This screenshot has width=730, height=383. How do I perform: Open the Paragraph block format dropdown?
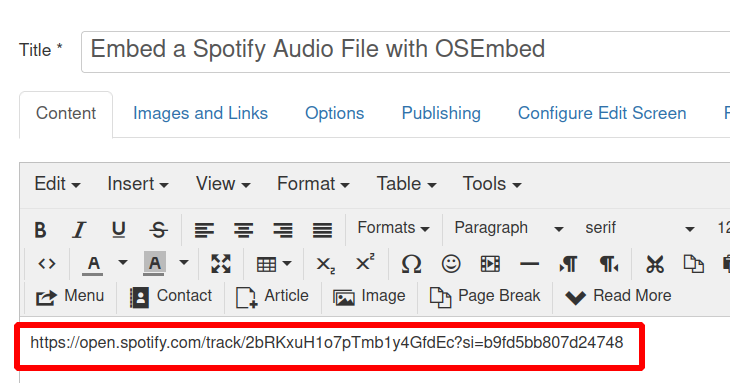(509, 228)
